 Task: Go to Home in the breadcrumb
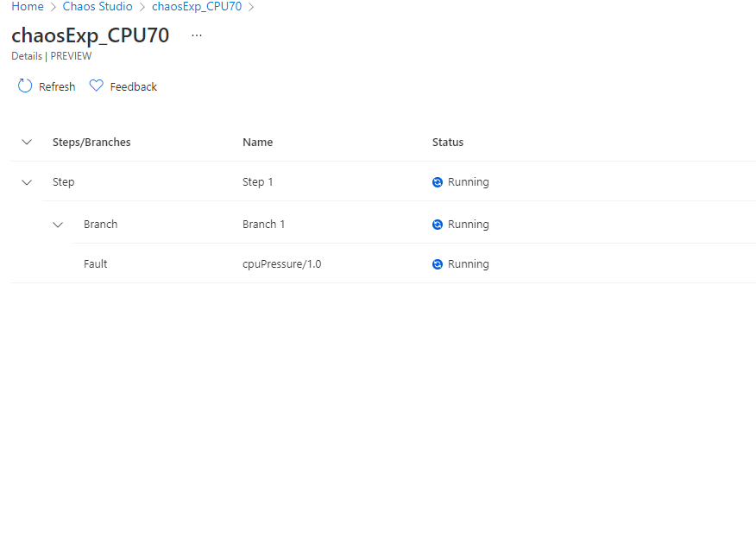coord(28,7)
